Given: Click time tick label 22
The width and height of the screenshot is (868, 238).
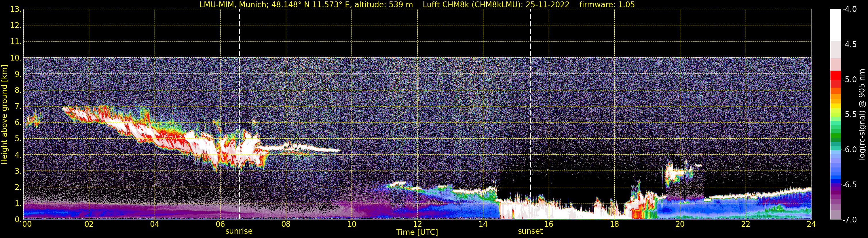Looking at the screenshot, I should click(746, 224).
